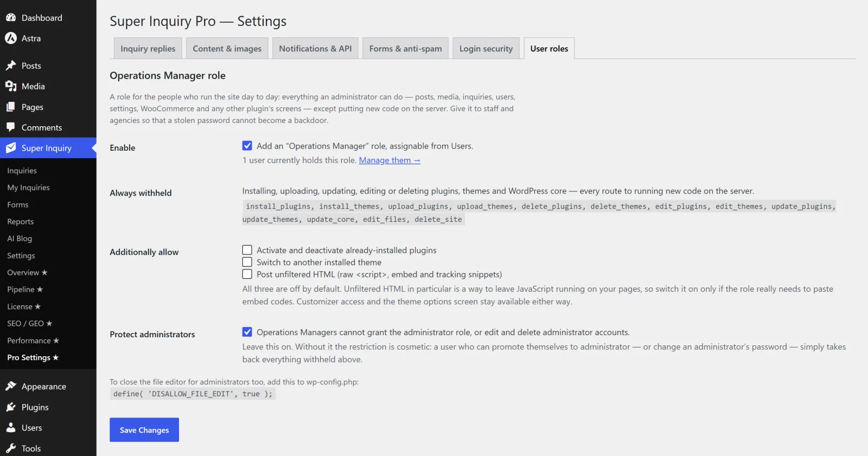Switch to the Inquiry replies tab
Viewport: 868px width, 456px height.
(148, 48)
